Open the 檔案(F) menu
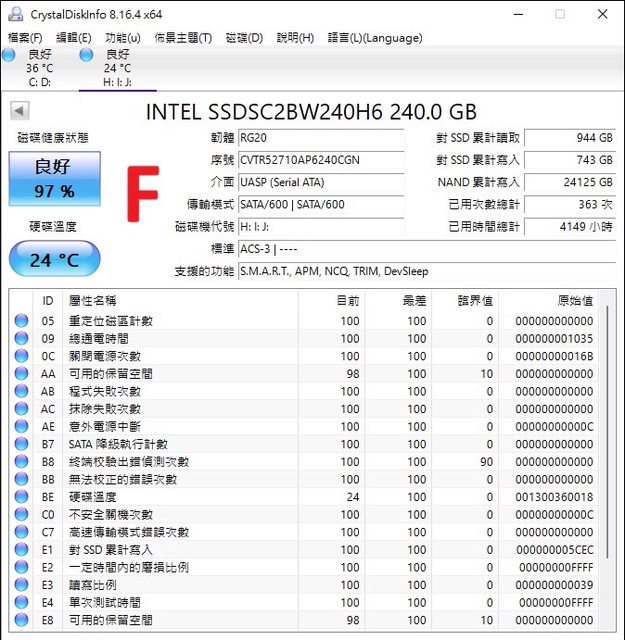The height and width of the screenshot is (640, 625). [x=25, y=38]
